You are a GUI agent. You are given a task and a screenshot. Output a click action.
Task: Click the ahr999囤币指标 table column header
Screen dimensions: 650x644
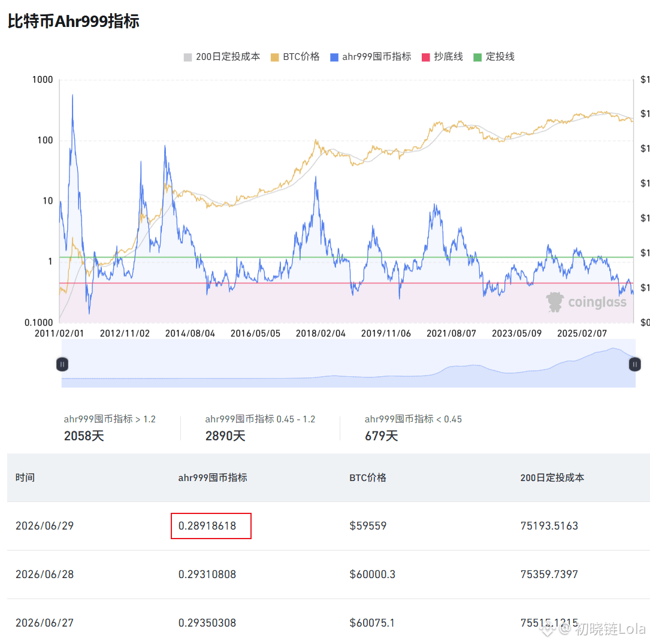tap(213, 477)
